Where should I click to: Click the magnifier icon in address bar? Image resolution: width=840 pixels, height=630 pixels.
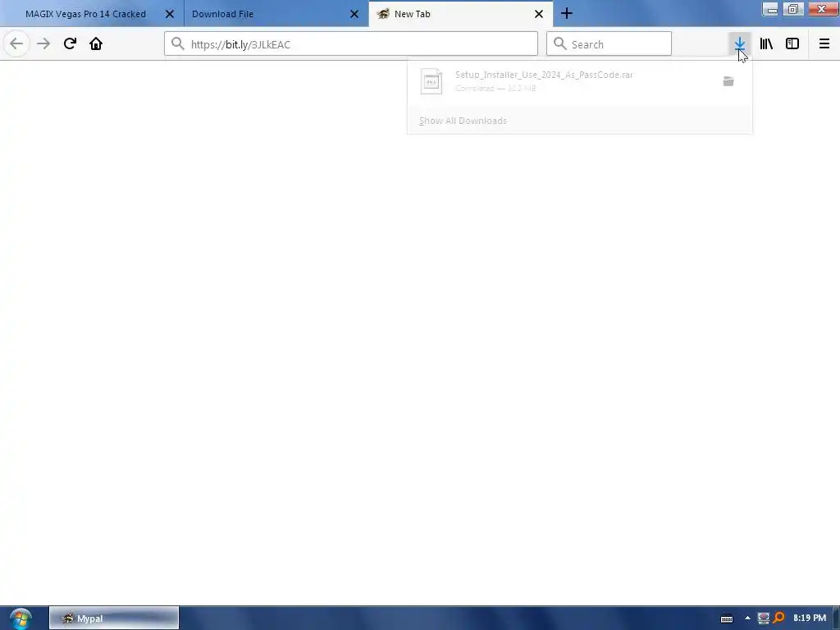click(x=177, y=44)
